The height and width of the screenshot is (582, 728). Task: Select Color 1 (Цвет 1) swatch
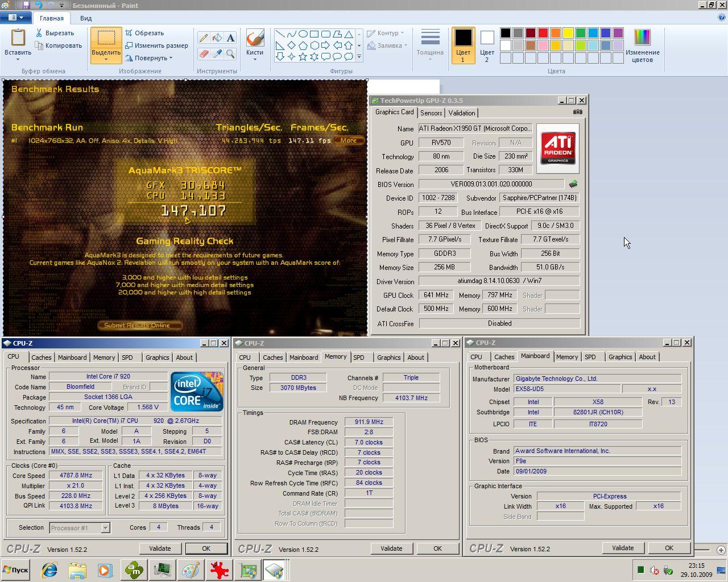(463, 45)
